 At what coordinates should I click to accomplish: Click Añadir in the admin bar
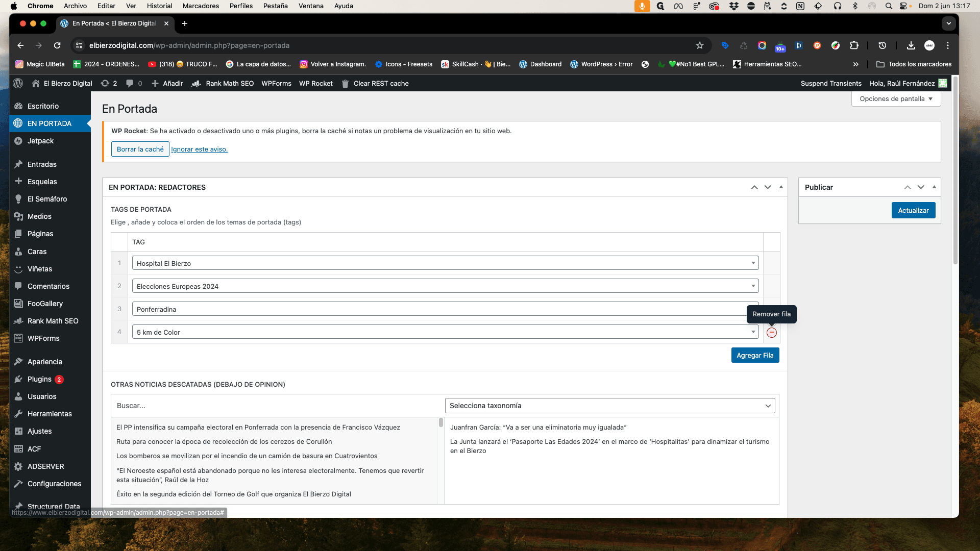point(167,83)
